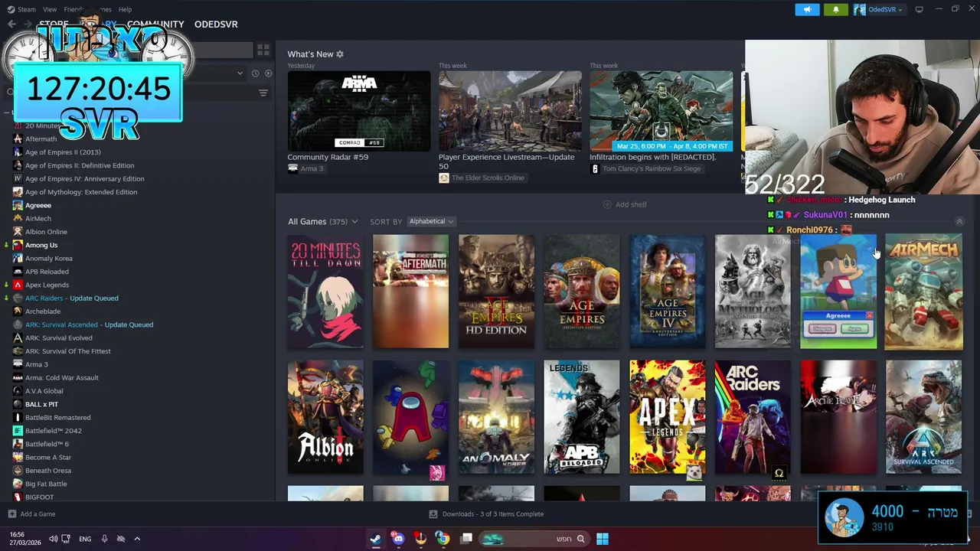
Task: Select the Age of Empires IV cover
Action: pos(668,292)
